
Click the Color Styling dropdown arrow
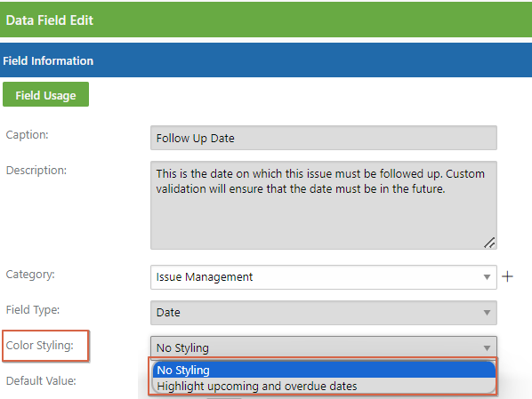[x=487, y=348]
